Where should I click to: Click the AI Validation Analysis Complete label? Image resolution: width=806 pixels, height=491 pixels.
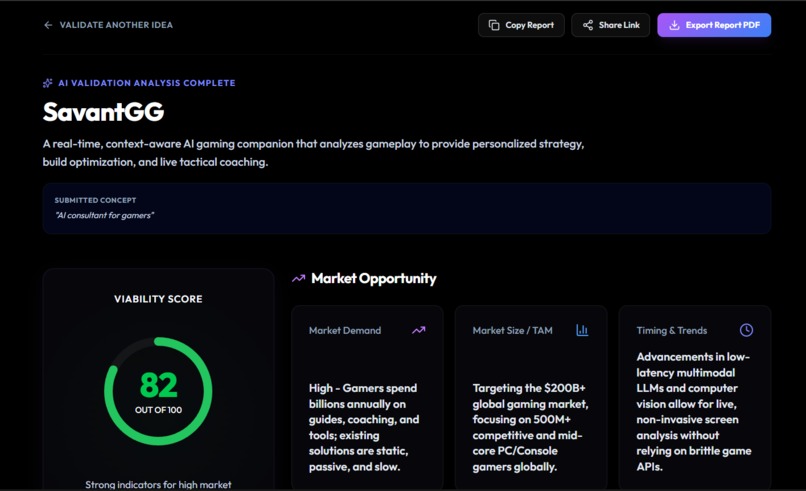[x=146, y=83]
